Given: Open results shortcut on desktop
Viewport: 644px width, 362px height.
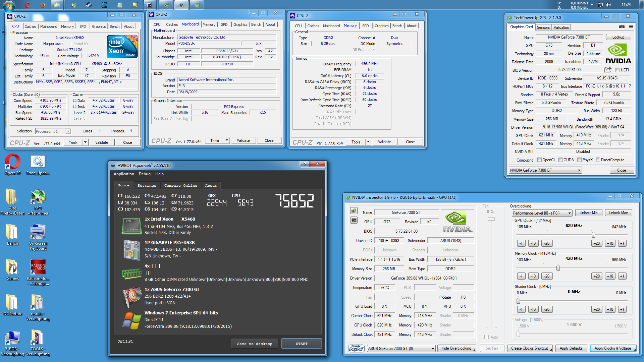Looking at the screenshot, I should (x=38, y=307).
